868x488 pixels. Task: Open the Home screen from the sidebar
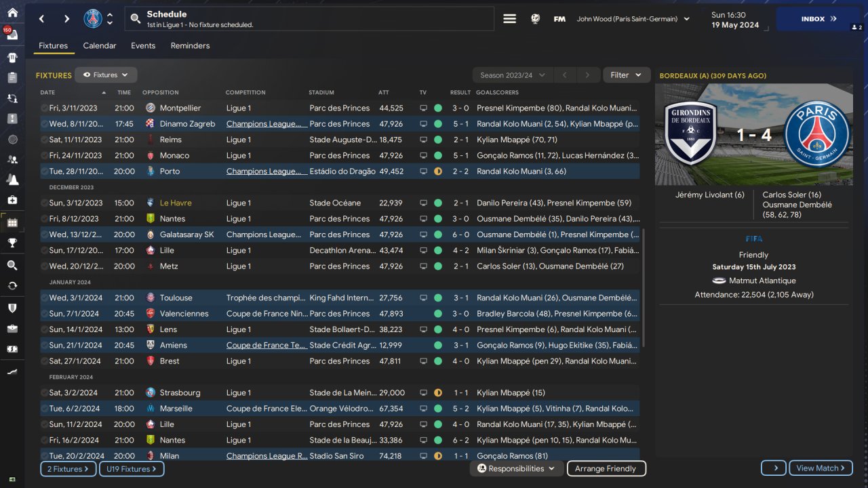click(12, 13)
